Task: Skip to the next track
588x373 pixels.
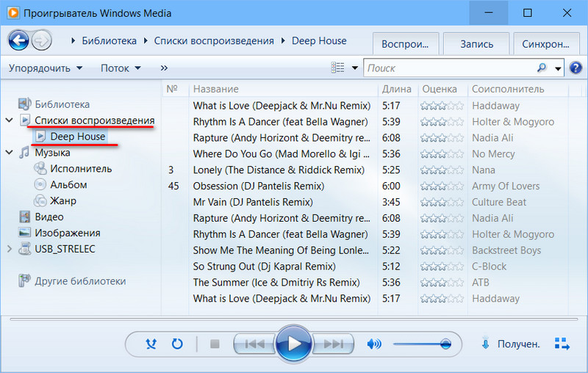Action: click(334, 344)
